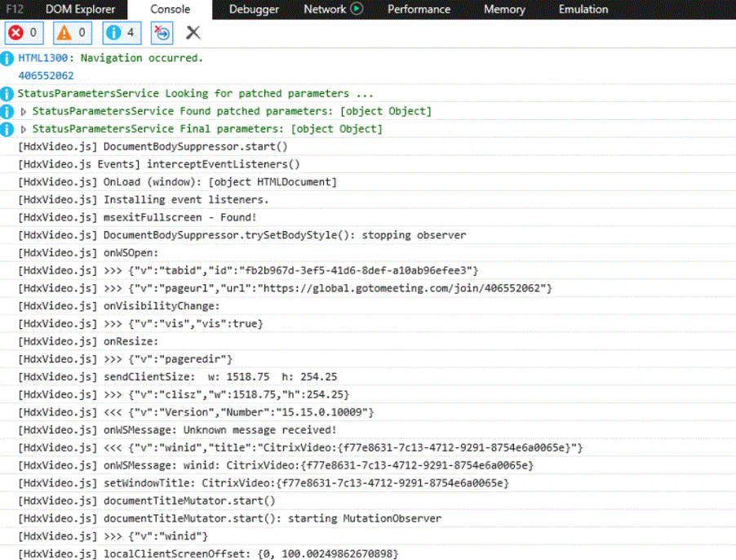Open the Debugger tab
This screenshot has width=736, height=560.
[254, 10]
